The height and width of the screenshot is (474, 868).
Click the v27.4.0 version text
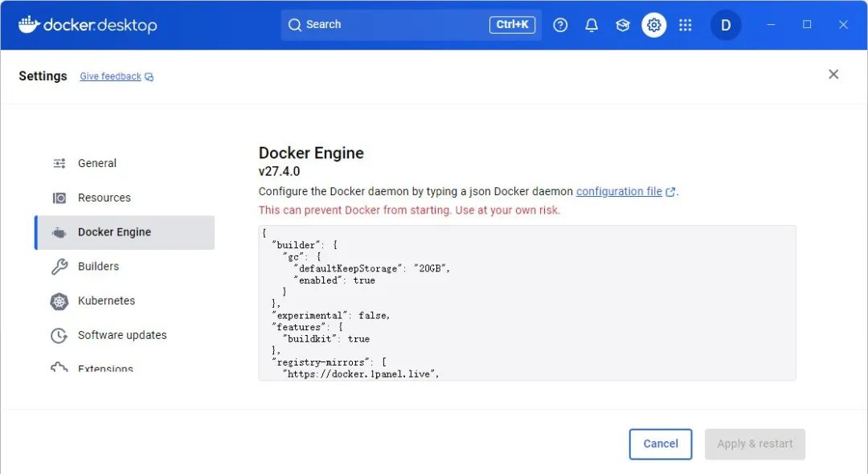pos(279,171)
